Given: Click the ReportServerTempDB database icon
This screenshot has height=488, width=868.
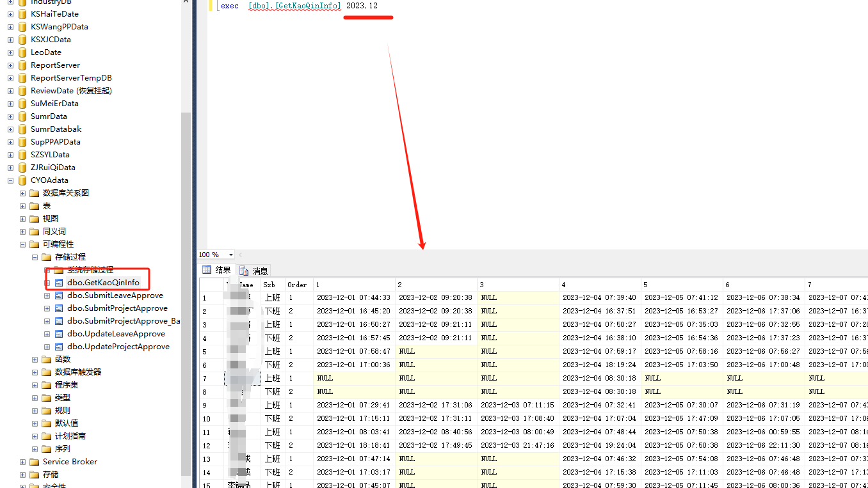Looking at the screenshot, I should [x=22, y=78].
